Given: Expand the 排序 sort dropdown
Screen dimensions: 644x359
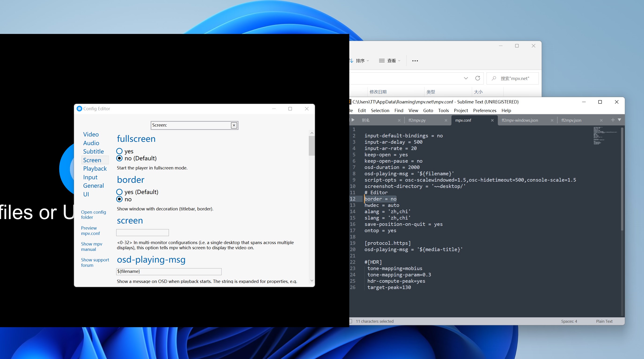Looking at the screenshot, I should point(360,61).
